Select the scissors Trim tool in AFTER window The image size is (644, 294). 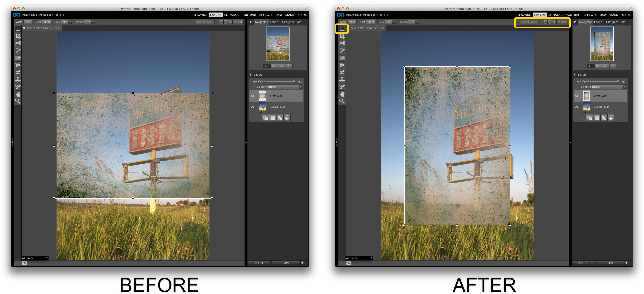[342, 43]
